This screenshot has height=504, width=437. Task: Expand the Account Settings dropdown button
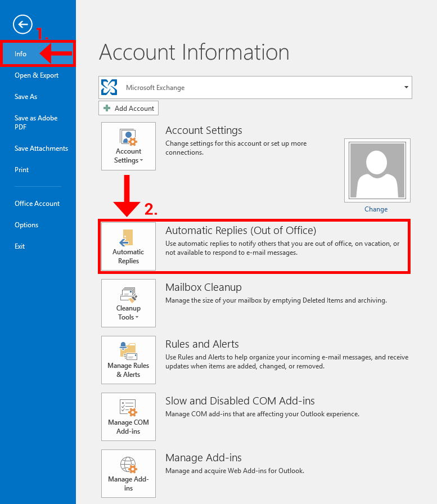click(x=128, y=146)
